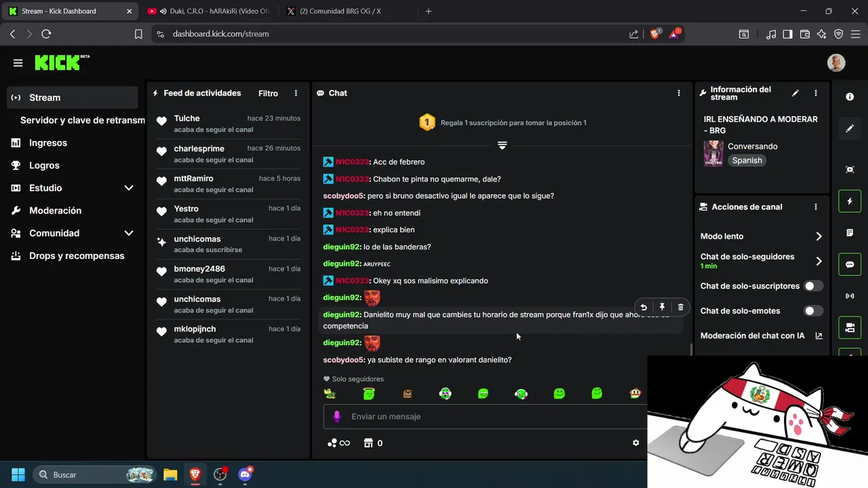Click the gold position 1 badge
The width and height of the screenshot is (868, 488).
pos(427,123)
